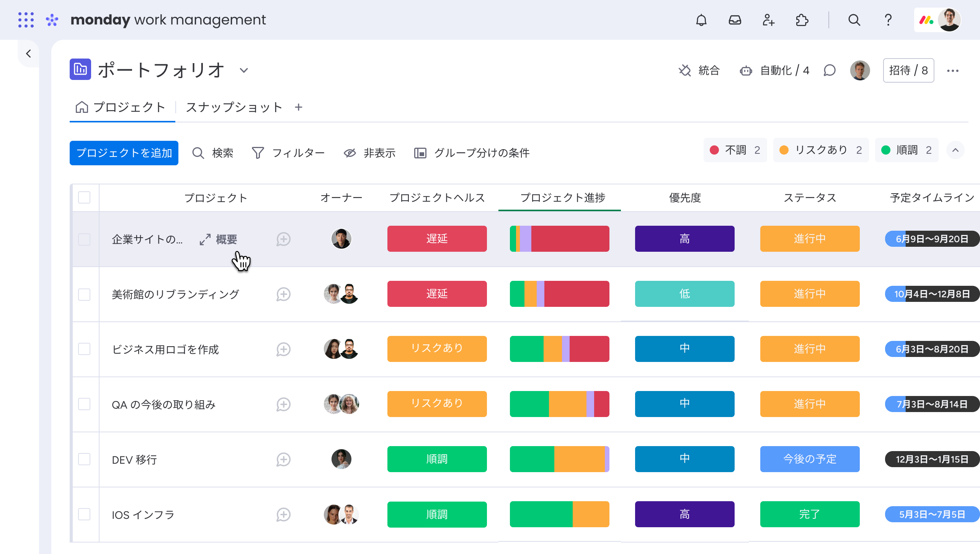Viewport: 980px width, 554px height.
Task: Switch to the スナップショット tab
Action: point(234,107)
